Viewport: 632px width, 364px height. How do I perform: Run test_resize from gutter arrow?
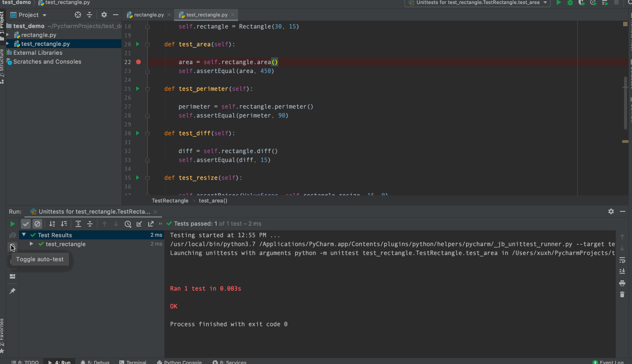pos(138,178)
